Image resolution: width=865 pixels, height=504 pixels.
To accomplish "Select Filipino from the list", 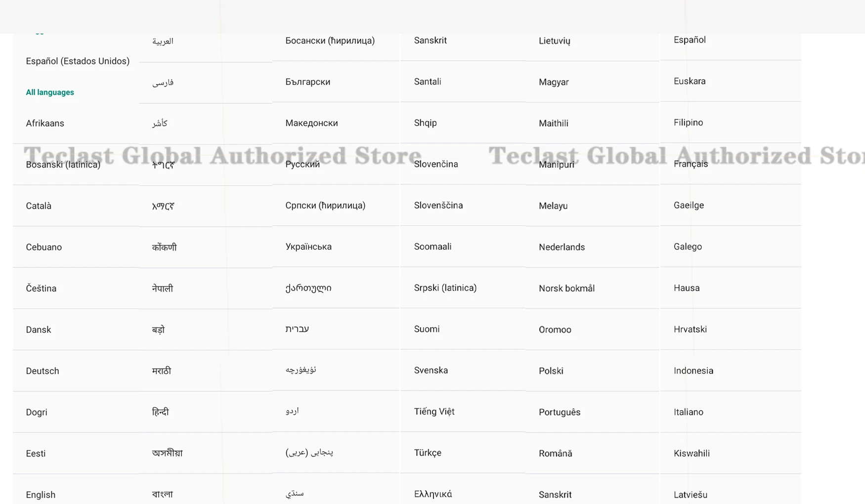I will click(689, 123).
